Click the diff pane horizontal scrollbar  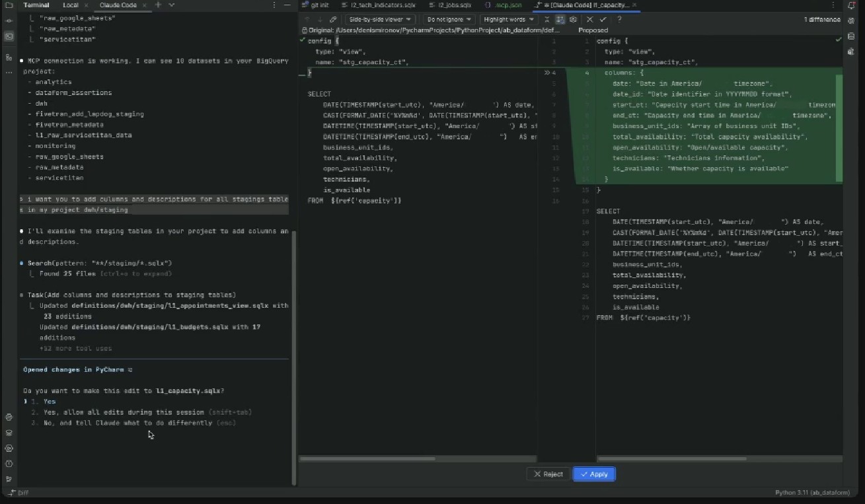pos(367,458)
